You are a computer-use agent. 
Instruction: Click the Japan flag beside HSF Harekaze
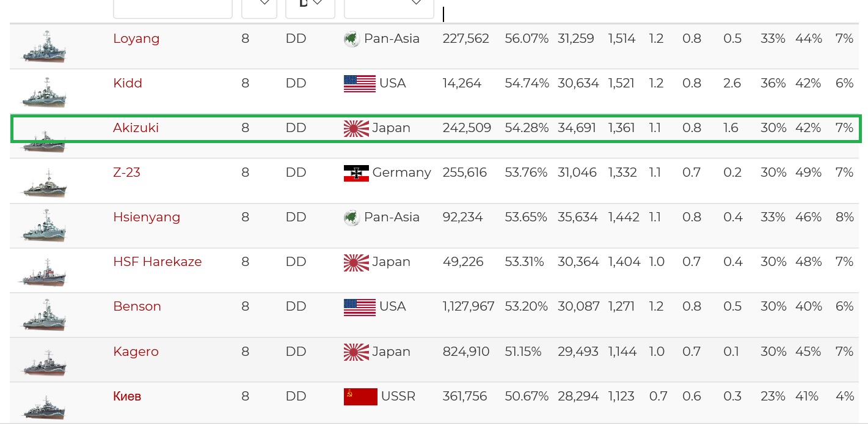pos(356,262)
